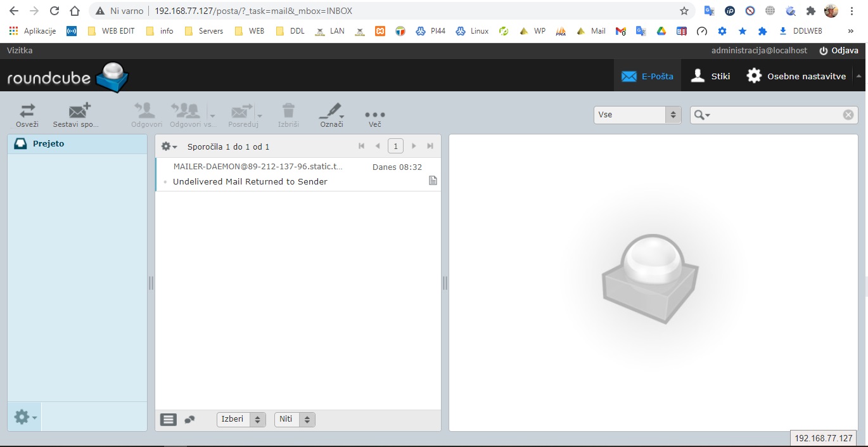Open Osebne nastavitve settings tab

tap(796, 76)
